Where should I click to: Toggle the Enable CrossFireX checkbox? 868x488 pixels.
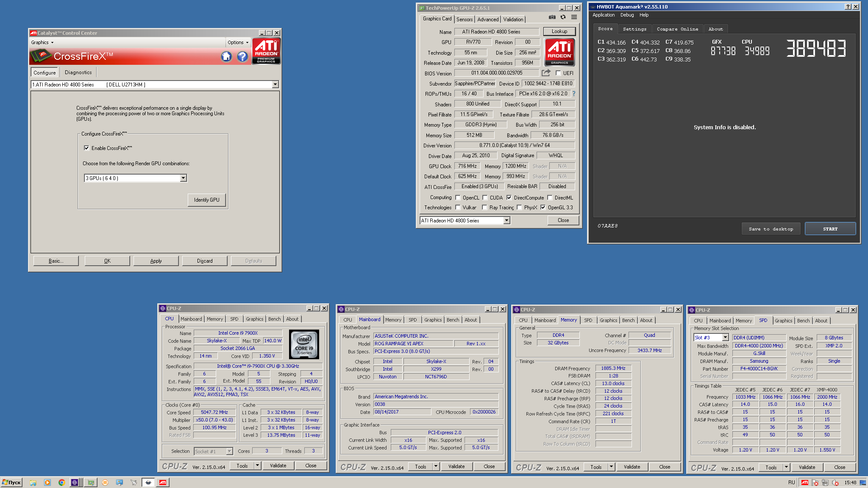(x=86, y=148)
